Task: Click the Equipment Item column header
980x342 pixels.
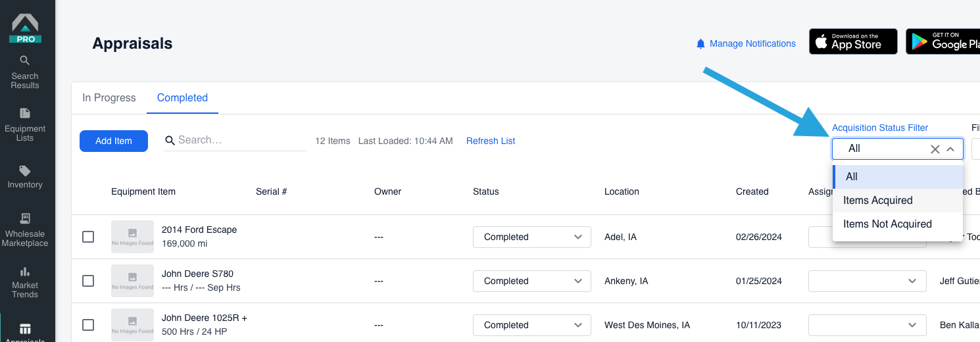Action: click(x=143, y=192)
